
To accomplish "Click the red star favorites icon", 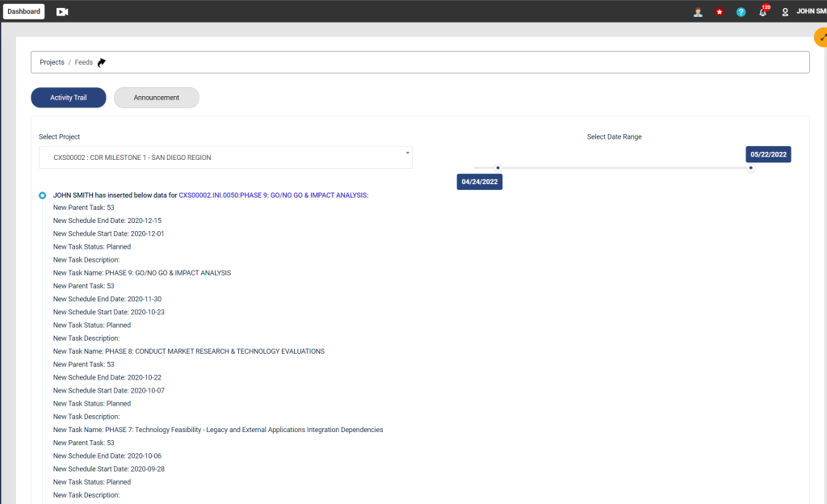I will (x=720, y=12).
